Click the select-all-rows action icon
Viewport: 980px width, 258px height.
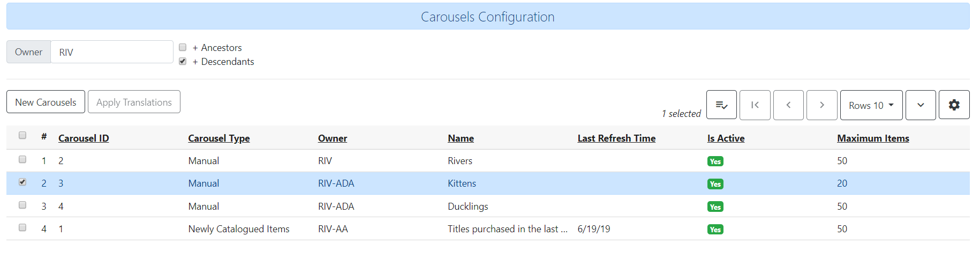[x=721, y=105]
